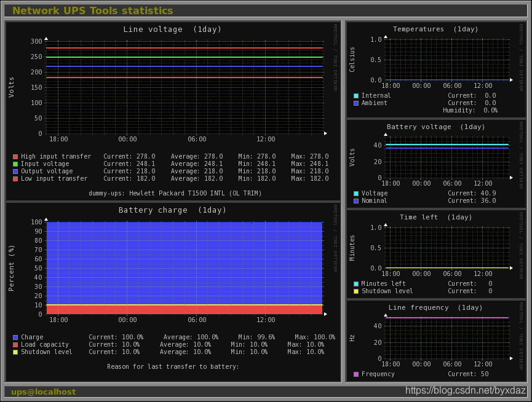
Task: Click the Minutes left legend label
Action: 383,284
